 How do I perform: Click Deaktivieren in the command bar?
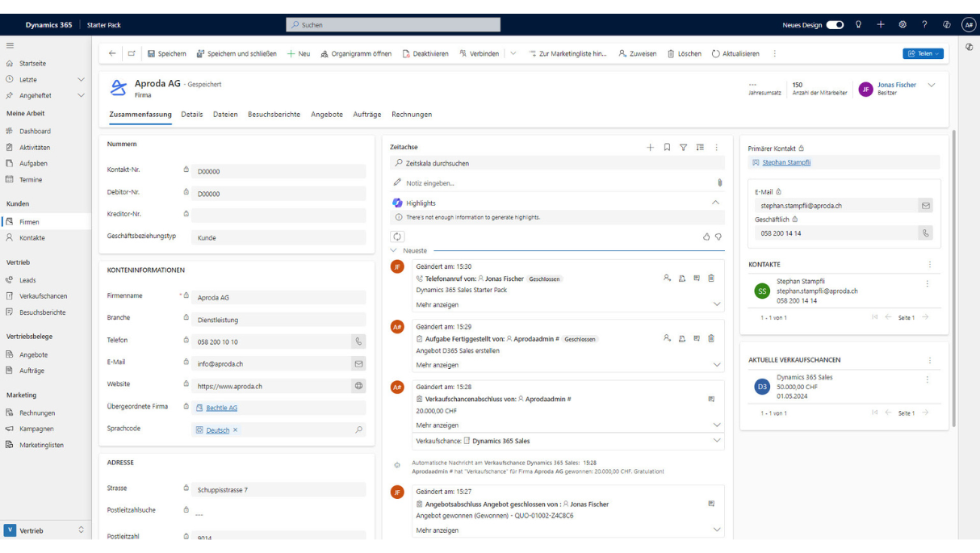point(425,53)
